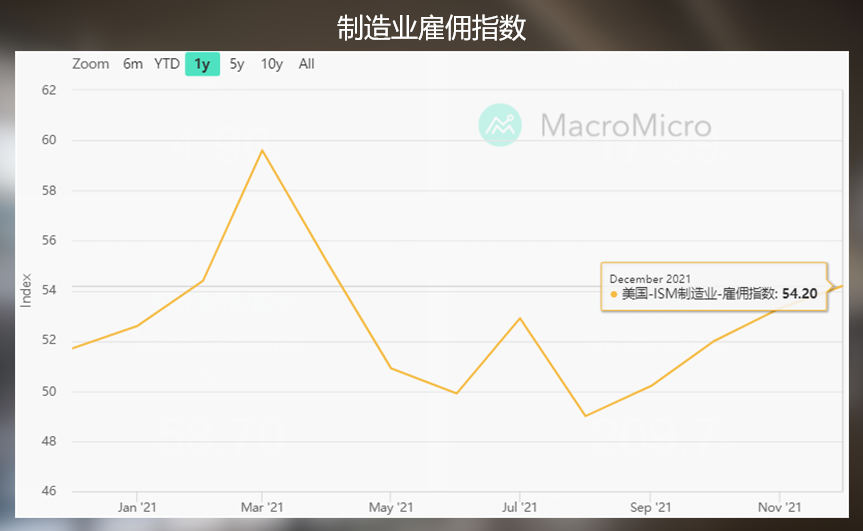Click the 60 y-axis value
The image size is (863, 531).
click(x=49, y=140)
